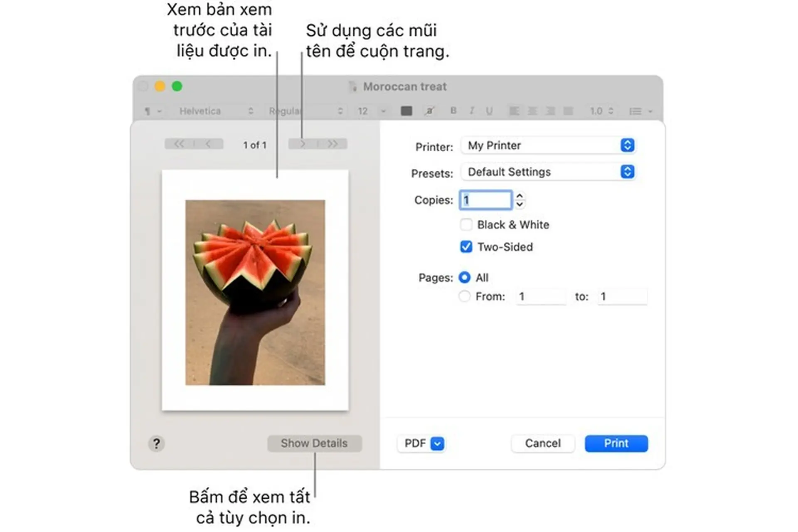Screen dimensions: 798x532
Task: Toggle bold in TextEdit toolbar
Action: [x=453, y=111]
